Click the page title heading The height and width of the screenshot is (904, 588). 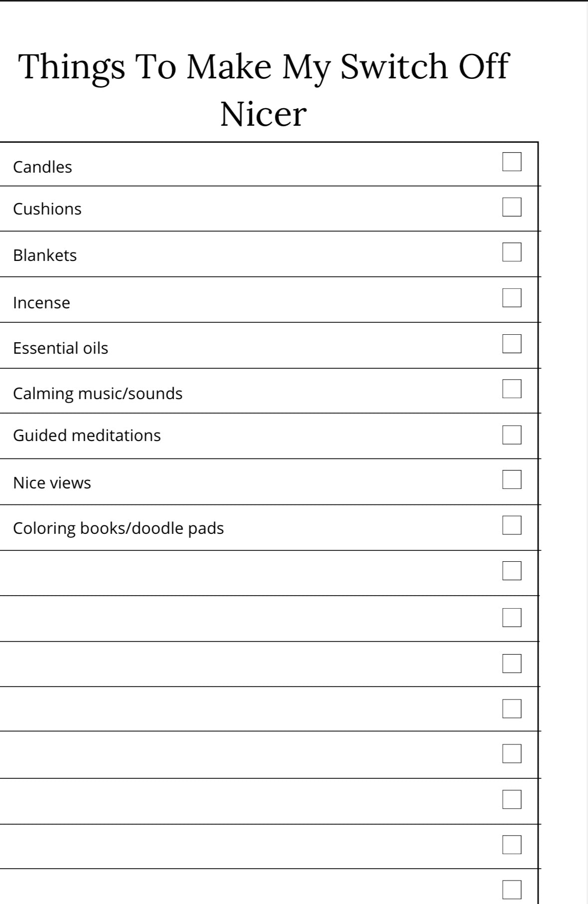click(263, 90)
